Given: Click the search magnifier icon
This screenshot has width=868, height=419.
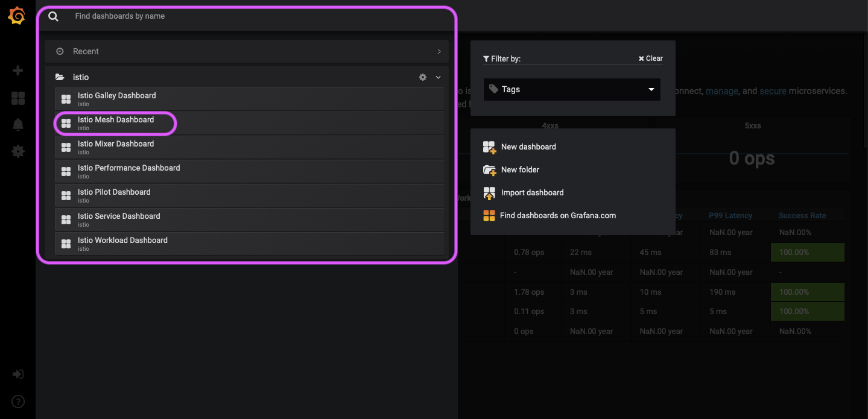Looking at the screenshot, I should (53, 16).
